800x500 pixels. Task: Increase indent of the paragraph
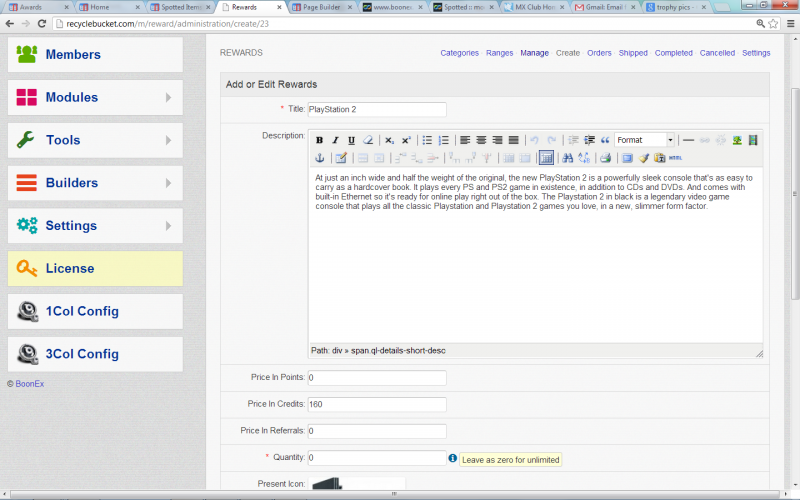click(x=589, y=140)
